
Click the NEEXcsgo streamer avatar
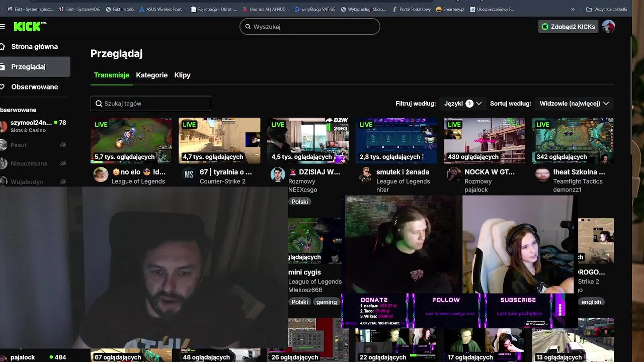tap(278, 175)
